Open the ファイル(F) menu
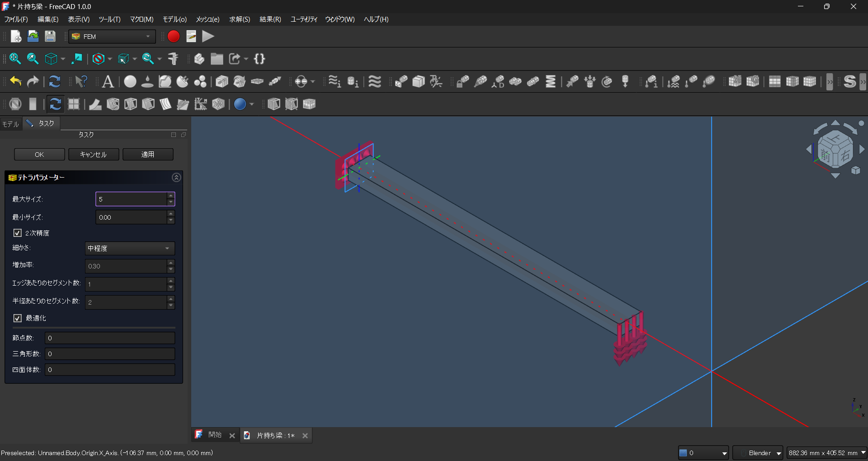This screenshot has width=868, height=461. pyautogui.click(x=16, y=19)
